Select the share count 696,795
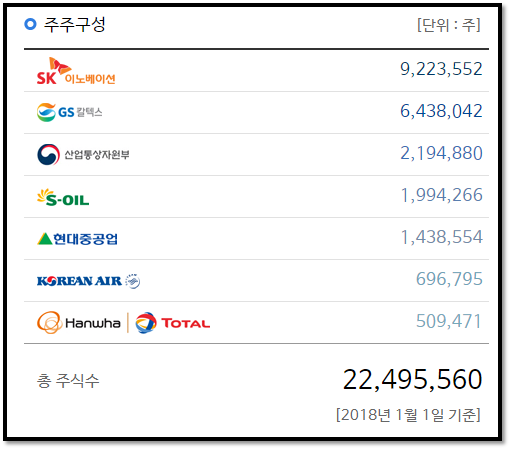 tap(449, 279)
